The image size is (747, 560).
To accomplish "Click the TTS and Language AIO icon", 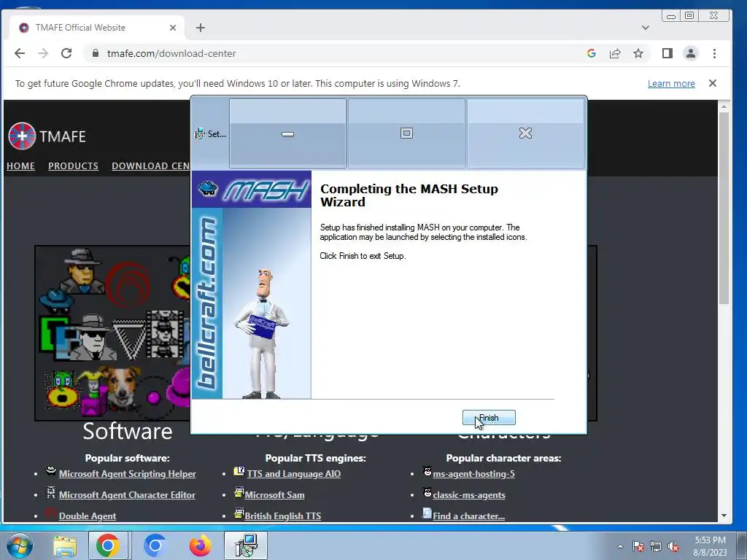I will tap(239, 472).
